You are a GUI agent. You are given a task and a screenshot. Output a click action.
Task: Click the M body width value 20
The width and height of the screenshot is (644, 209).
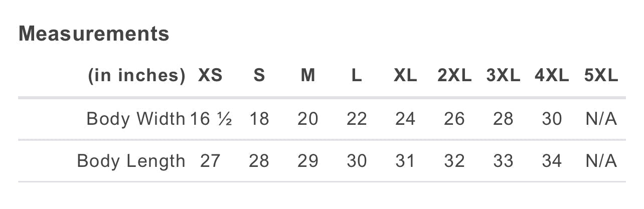(308, 119)
